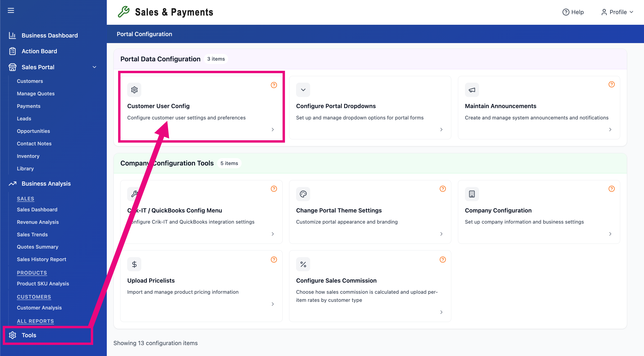Open Payments under Sales Portal
The image size is (644, 356).
coord(28,106)
